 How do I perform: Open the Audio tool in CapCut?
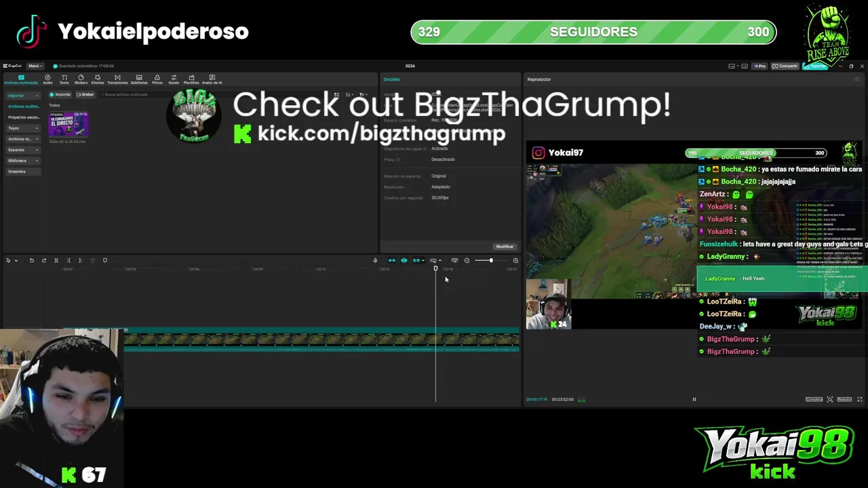(47, 79)
